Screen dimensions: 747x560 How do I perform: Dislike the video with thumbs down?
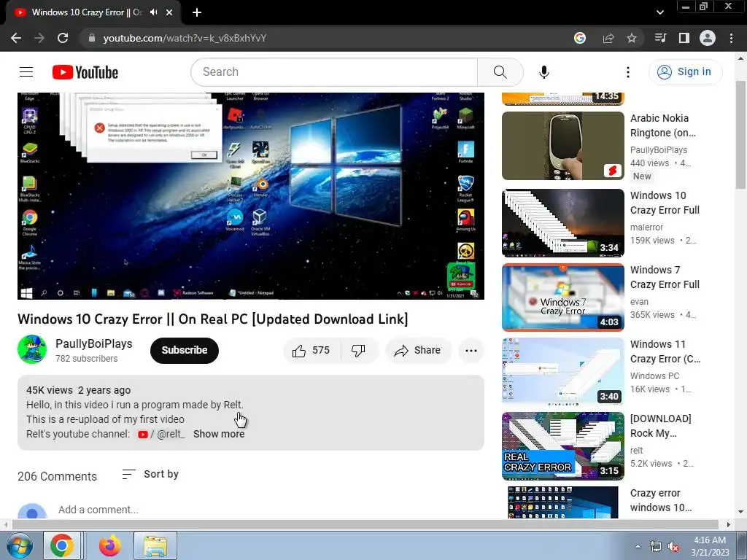click(x=358, y=351)
